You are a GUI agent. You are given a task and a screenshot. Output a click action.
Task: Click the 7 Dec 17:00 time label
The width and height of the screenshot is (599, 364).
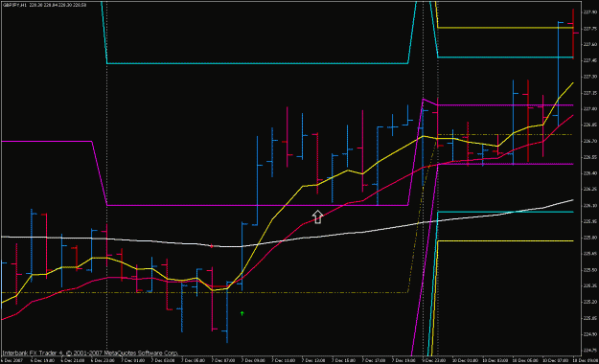(x=374, y=360)
